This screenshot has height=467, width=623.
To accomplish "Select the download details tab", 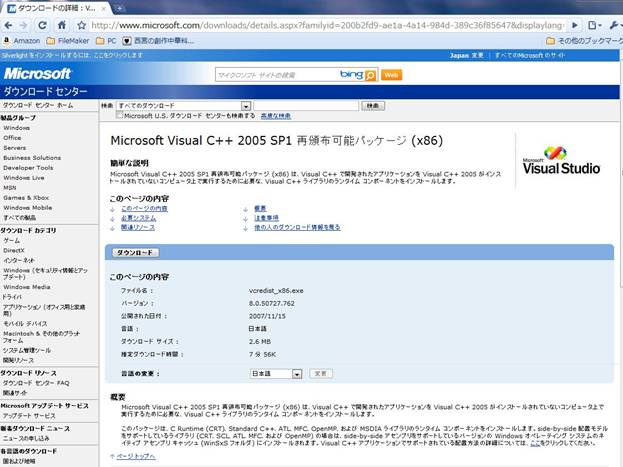I will [x=56, y=8].
